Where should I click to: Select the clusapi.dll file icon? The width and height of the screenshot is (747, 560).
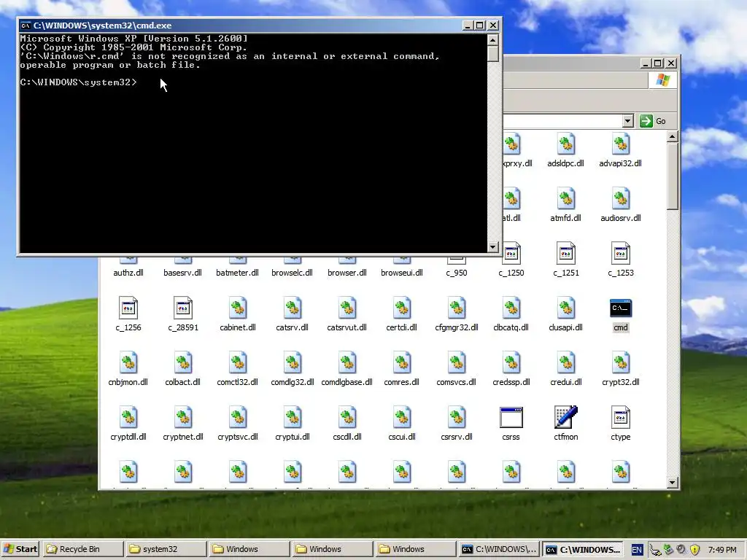click(565, 308)
